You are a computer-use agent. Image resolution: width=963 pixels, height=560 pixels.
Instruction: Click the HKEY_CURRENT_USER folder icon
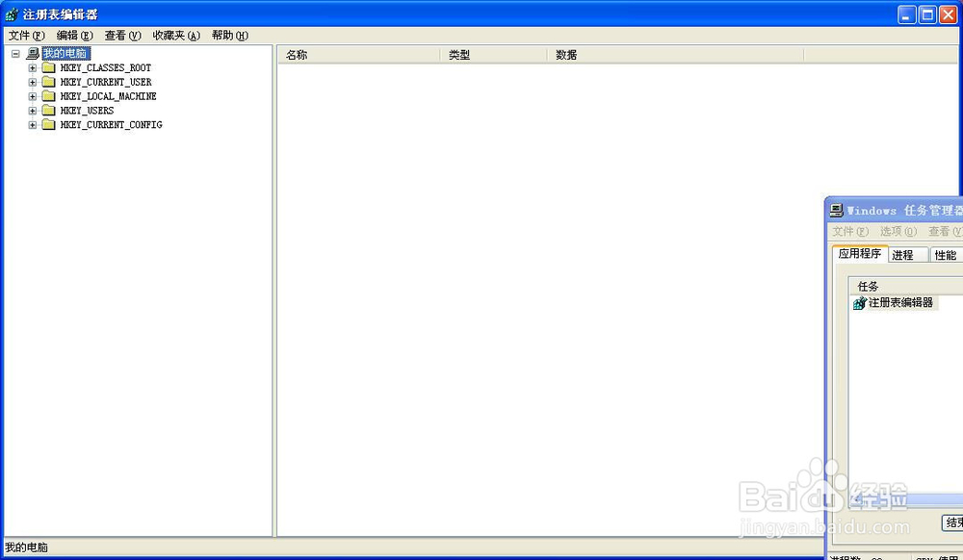pos(48,82)
